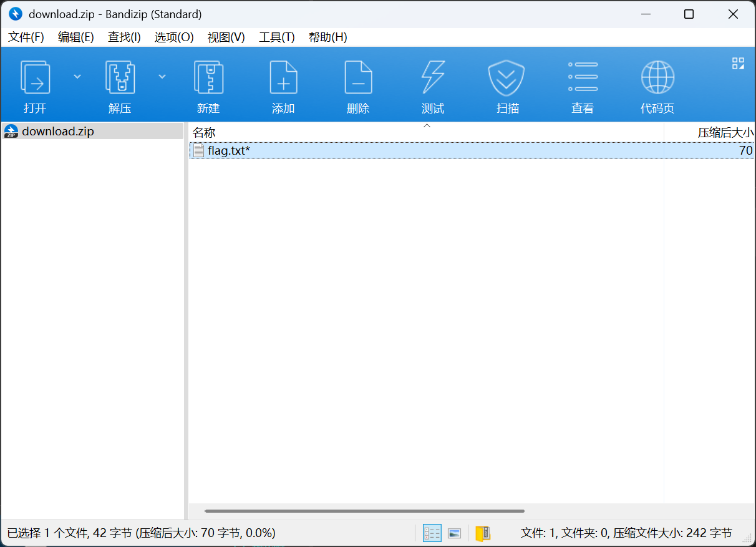This screenshot has height=547, width=756.
Task: Maximize the Bandizip window
Action: point(689,14)
